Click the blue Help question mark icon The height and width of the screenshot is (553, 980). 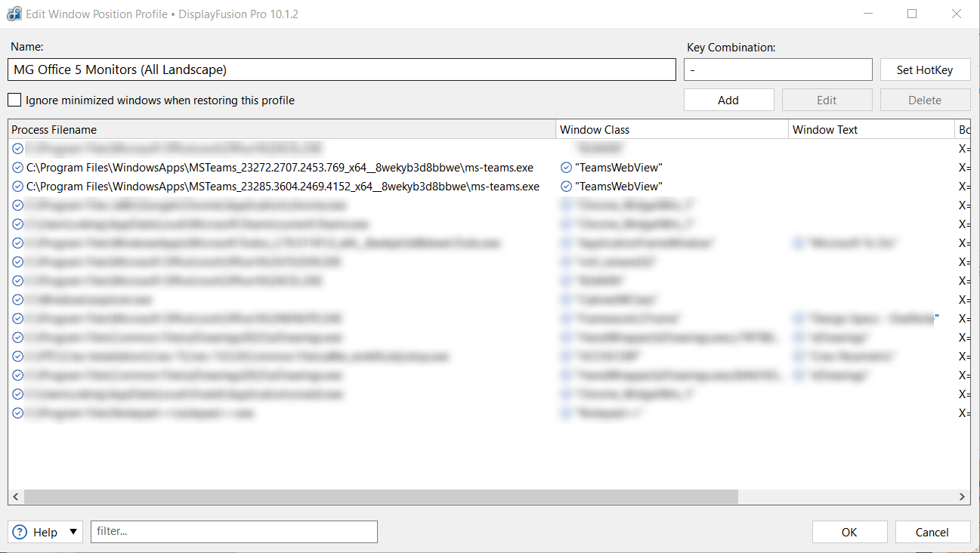point(20,532)
